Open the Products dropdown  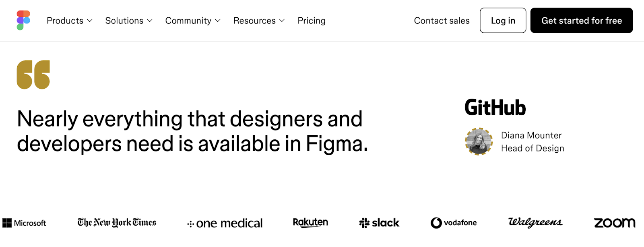[x=69, y=21]
